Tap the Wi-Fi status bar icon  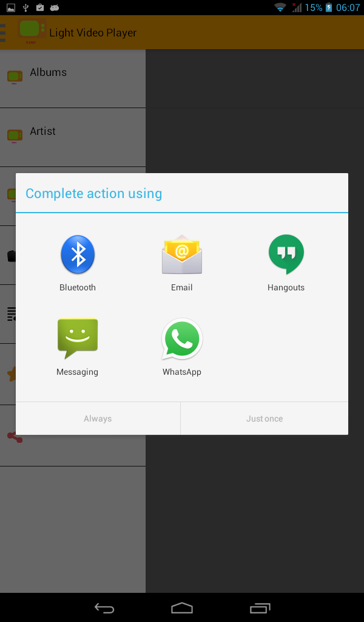(280, 7)
